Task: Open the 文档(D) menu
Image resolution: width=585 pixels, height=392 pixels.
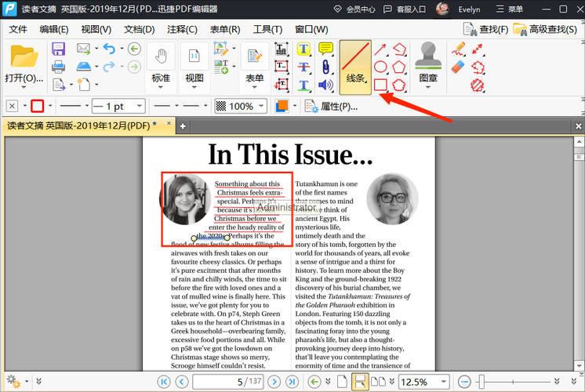Action: pyautogui.click(x=139, y=29)
